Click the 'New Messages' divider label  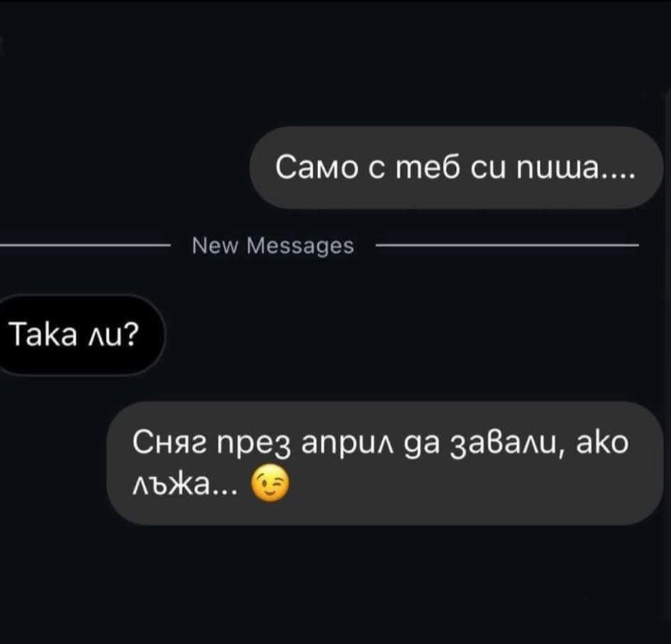tap(273, 246)
